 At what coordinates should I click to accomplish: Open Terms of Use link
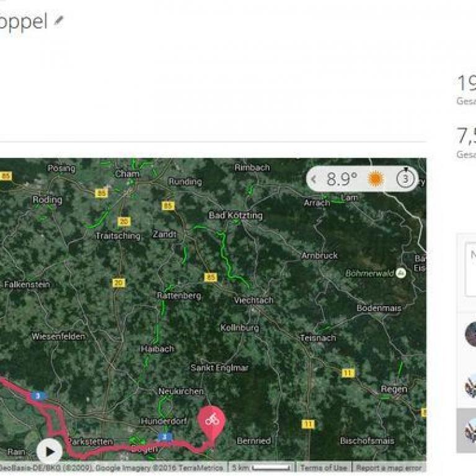(x=324, y=468)
